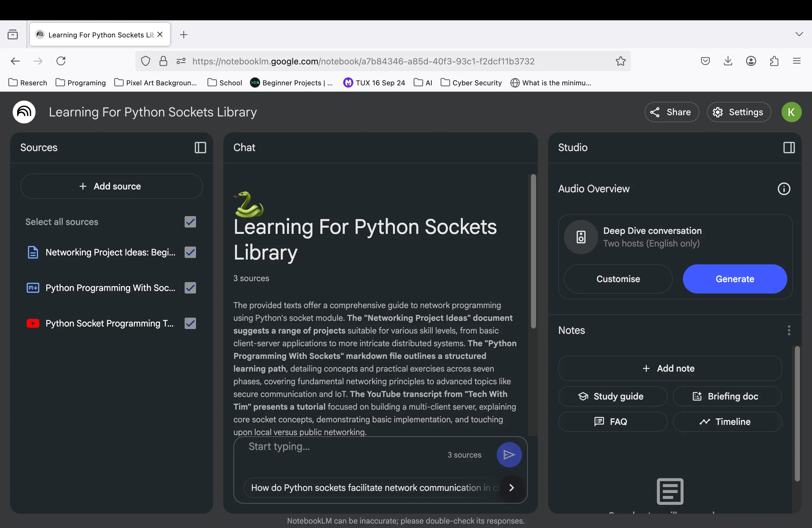Open the recent browsing tab view icon
Screen dimensions: 812x528
coord(13,35)
